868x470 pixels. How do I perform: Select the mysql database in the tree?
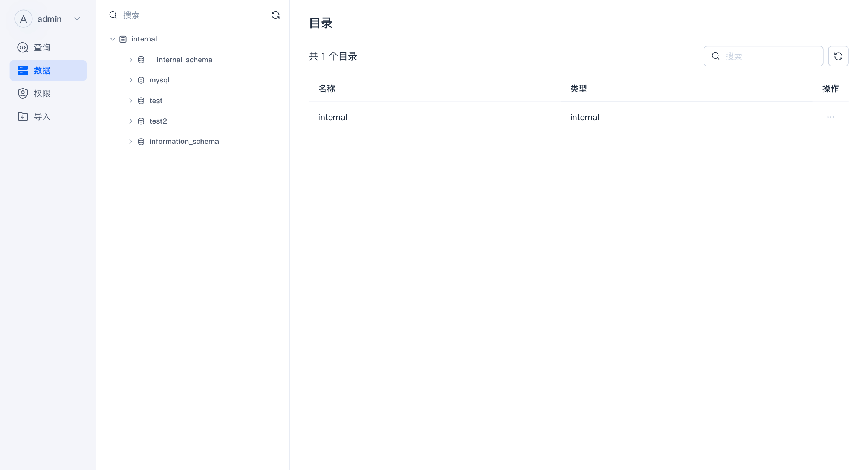pos(159,80)
